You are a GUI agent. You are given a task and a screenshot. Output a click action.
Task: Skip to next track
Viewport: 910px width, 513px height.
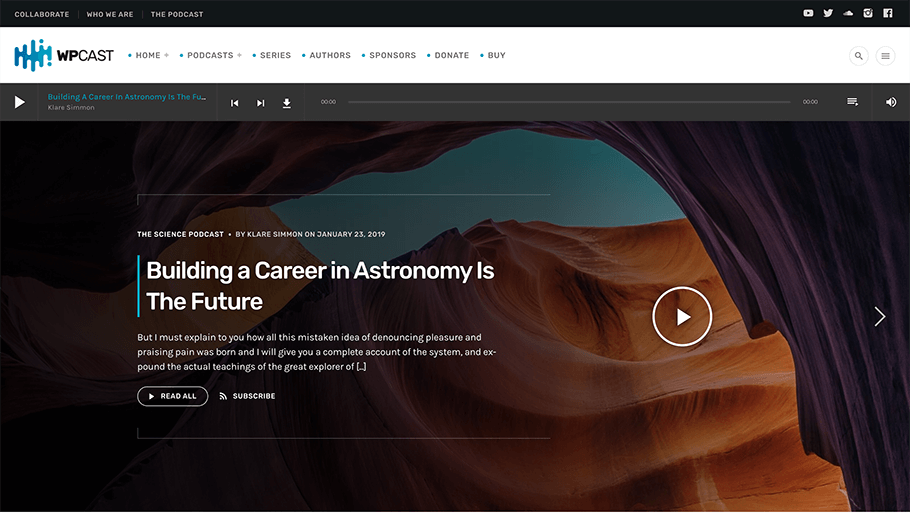coord(261,103)
